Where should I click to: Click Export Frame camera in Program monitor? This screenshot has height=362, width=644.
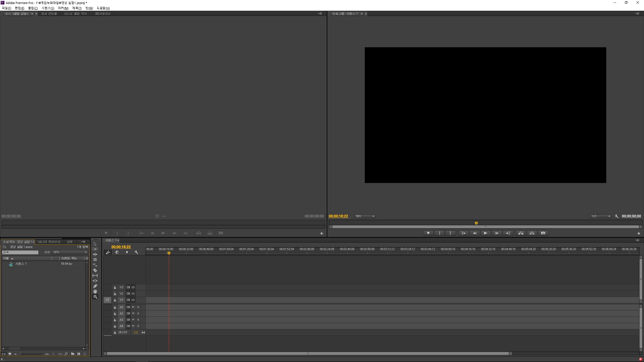pyautogui.click(x=543, y=233)
